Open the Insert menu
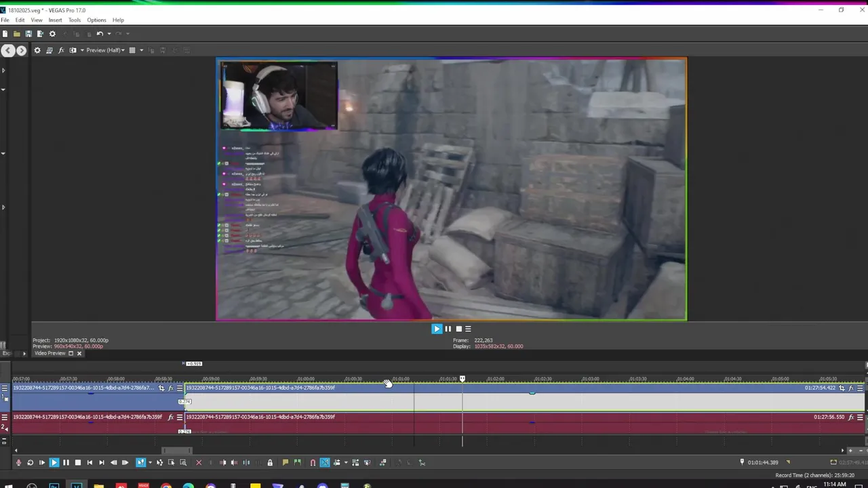The height and width of the screenshot is (488, 868). click(x=56, y=20)
